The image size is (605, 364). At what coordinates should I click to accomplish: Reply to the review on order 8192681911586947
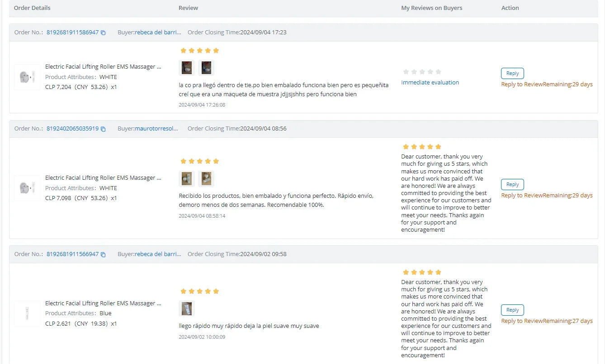pyautogui.click(x=512, y=73)
